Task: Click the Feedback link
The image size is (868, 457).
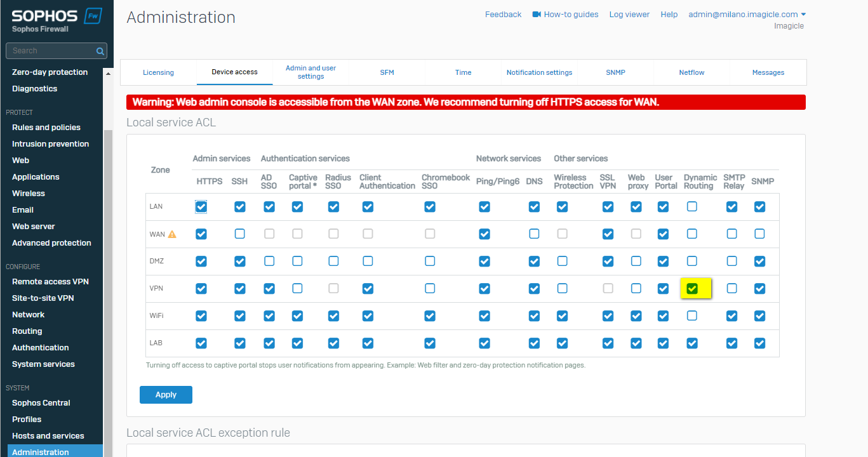Action: (x=503, y=15)
